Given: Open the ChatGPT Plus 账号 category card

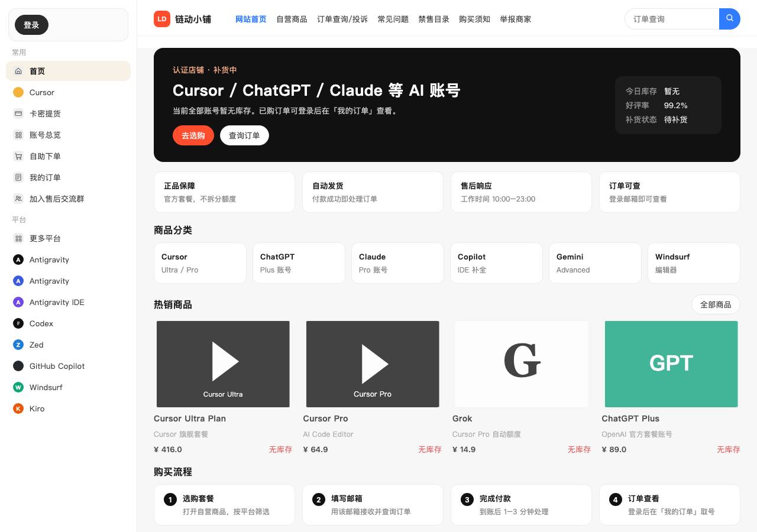Looking at the screenshot, I should (x=299, y=263).
